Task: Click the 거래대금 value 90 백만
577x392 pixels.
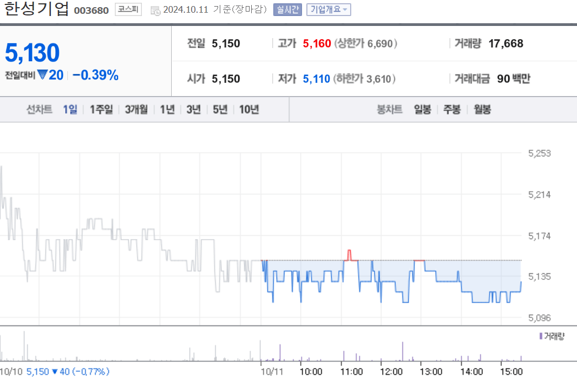Action: (514, 78)
